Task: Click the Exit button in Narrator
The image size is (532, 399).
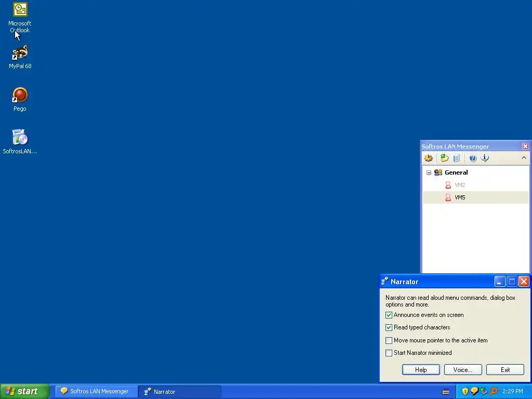Action: 505,370
